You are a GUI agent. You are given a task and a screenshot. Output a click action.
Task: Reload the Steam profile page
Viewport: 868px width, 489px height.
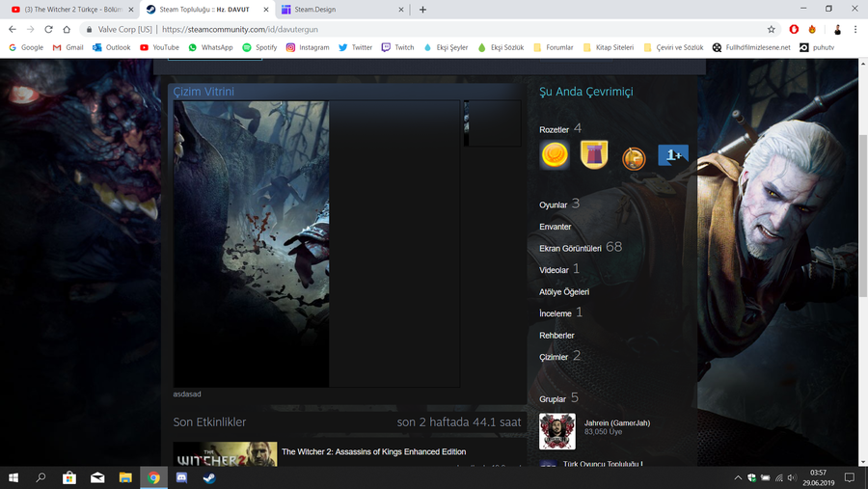pyautogui.click(x=49, y=29)
